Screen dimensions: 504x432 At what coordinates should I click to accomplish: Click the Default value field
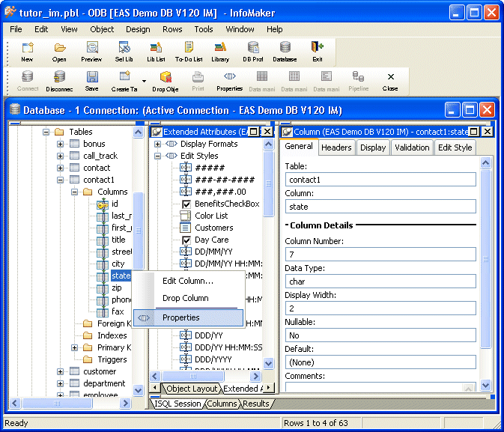380,362
